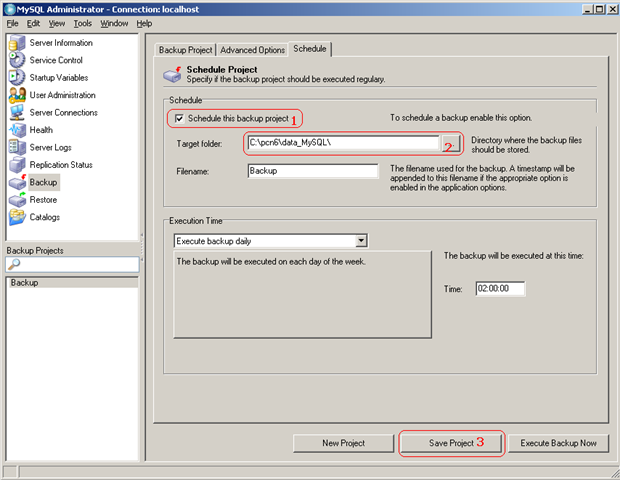Click the Replication Status icon
Screen dimensions: 620x480
tap(17, 164)
